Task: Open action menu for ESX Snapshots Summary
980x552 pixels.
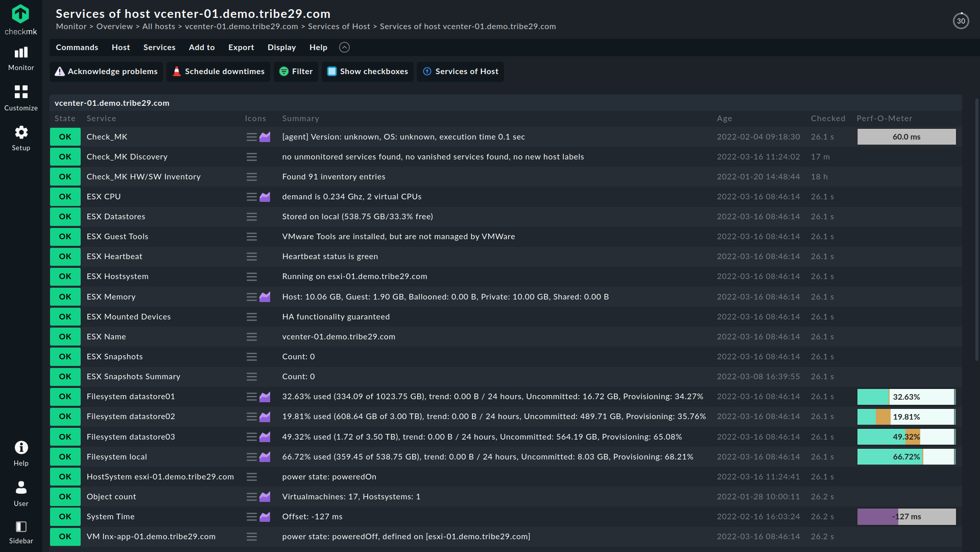Action: click(252, 377)
